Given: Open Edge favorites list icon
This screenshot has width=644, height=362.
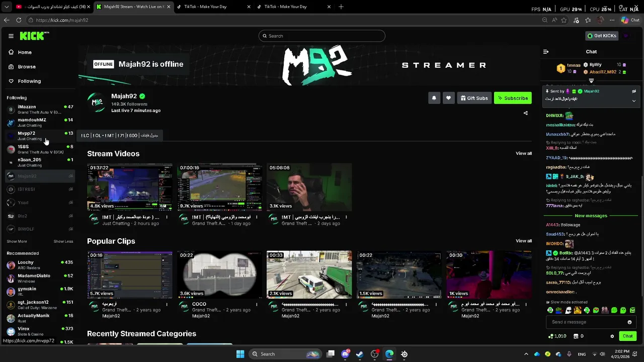Looking at the screenshot, I should [588, 20].
